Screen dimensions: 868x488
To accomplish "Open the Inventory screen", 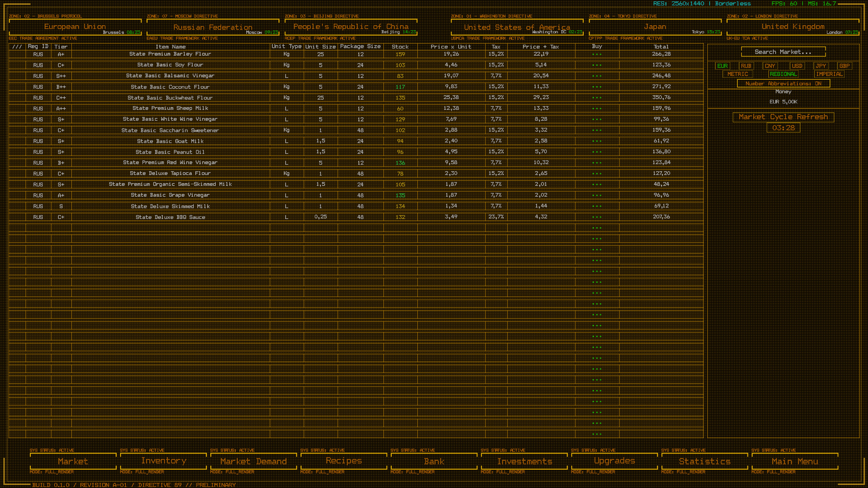I will [163, 461].
